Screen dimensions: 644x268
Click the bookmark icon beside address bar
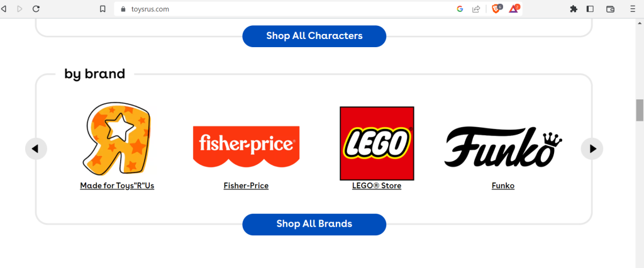tap(103, 9)
